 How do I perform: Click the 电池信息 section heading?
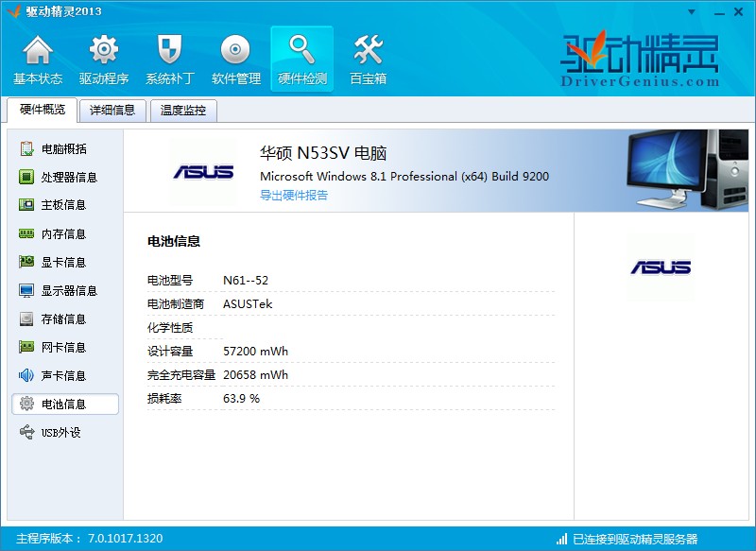tap(174, 241)
